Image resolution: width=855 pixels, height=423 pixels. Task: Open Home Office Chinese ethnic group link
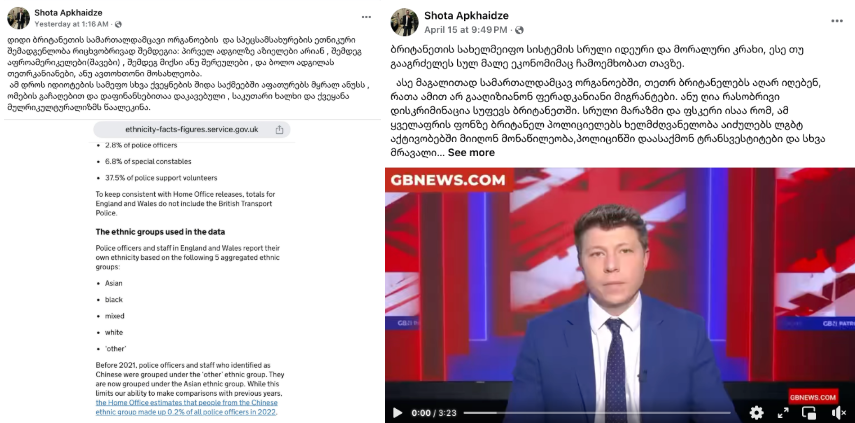pos(186,407)
